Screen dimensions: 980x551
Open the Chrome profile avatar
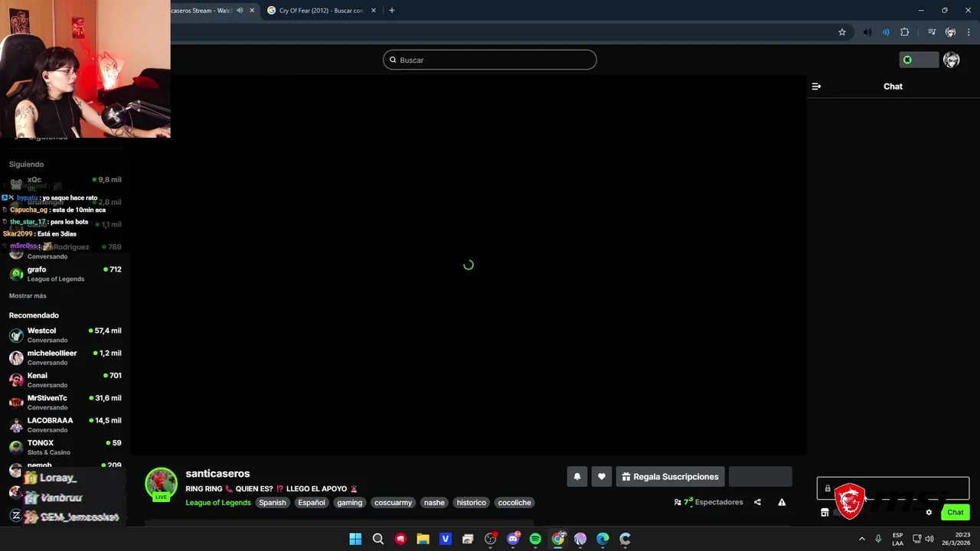pos(950,32)
